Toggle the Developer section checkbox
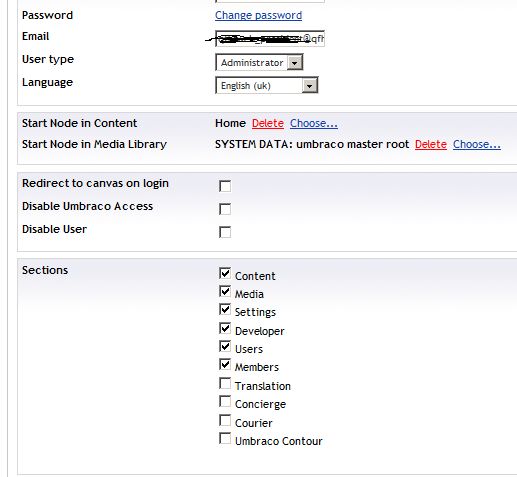Viewport: 517px width, 477px height. click(225, 328)
